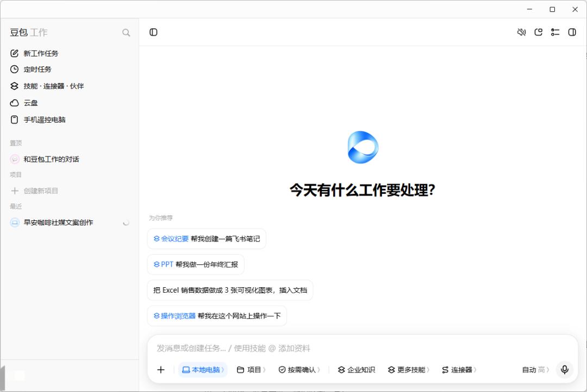587x392 pixels.
Task: Expand the 按需确认 option
Action: tap(299, 370)
